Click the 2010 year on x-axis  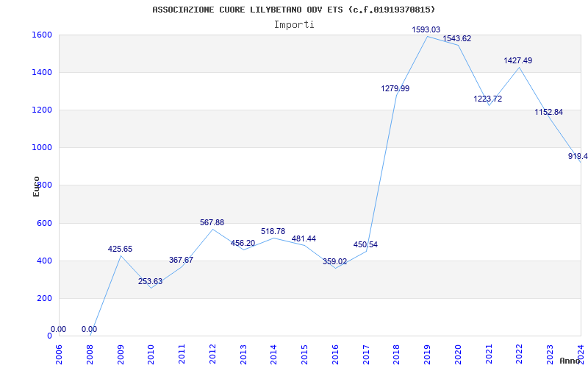coord(151,355)
